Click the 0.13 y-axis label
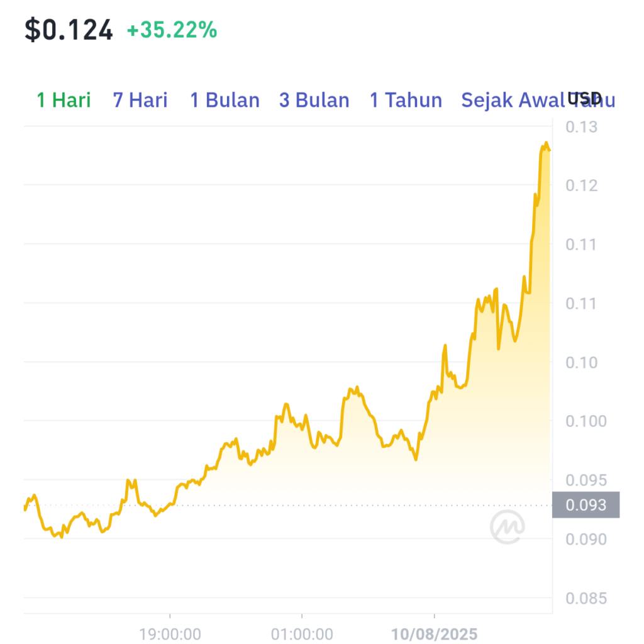Image resolution: width=644 pixels, height=644 pixels. pos(581,127)
